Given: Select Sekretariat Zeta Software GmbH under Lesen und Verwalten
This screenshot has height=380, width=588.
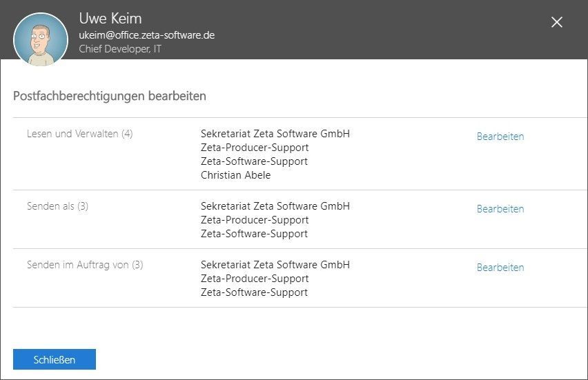Looking at the screenshot, I should pos(275,134).
